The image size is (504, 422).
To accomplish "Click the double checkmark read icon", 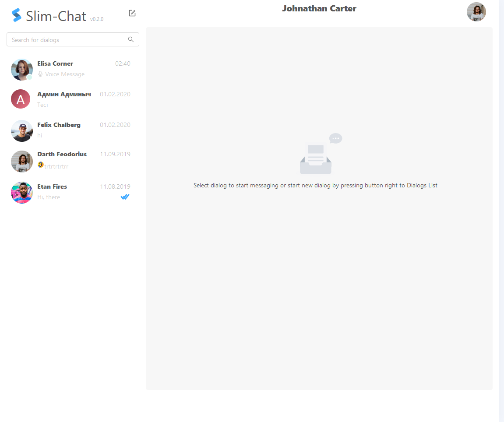I will coord(125,197).
